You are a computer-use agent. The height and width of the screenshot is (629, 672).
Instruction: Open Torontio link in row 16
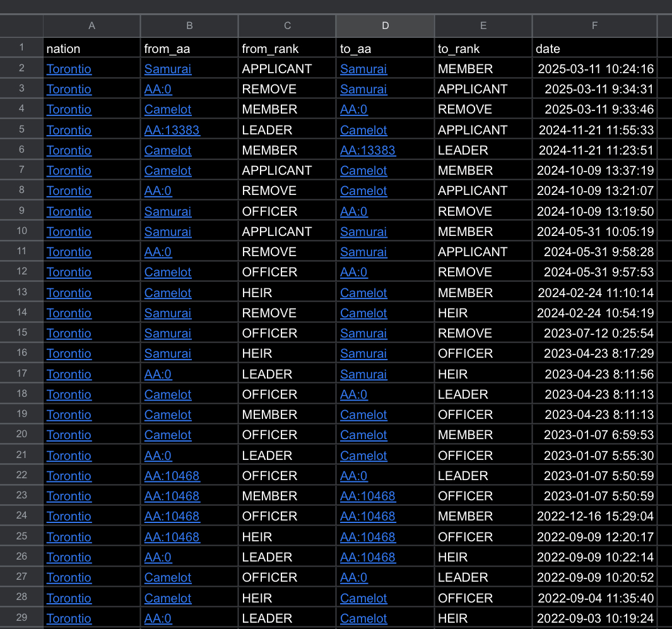[x=69, y=353]
